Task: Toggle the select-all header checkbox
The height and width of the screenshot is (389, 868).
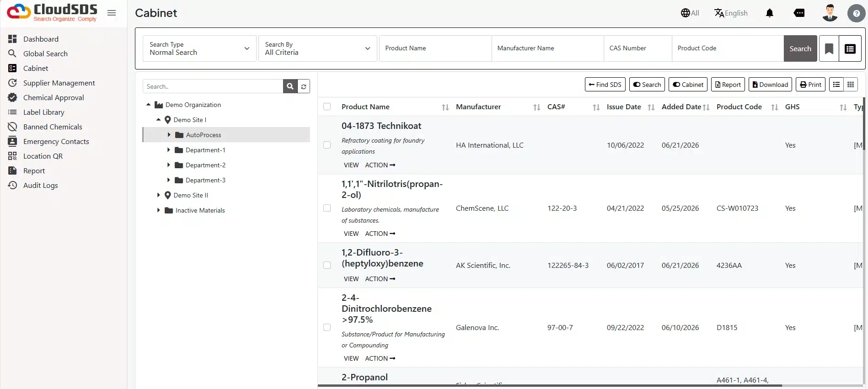Action: (x=327, y=107)
